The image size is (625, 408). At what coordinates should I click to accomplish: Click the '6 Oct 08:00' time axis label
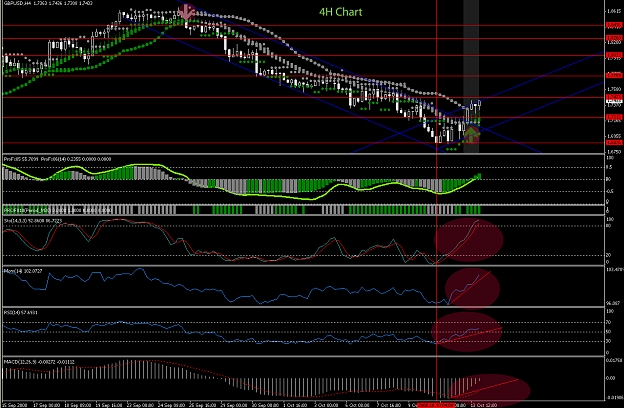coord(358,405)
